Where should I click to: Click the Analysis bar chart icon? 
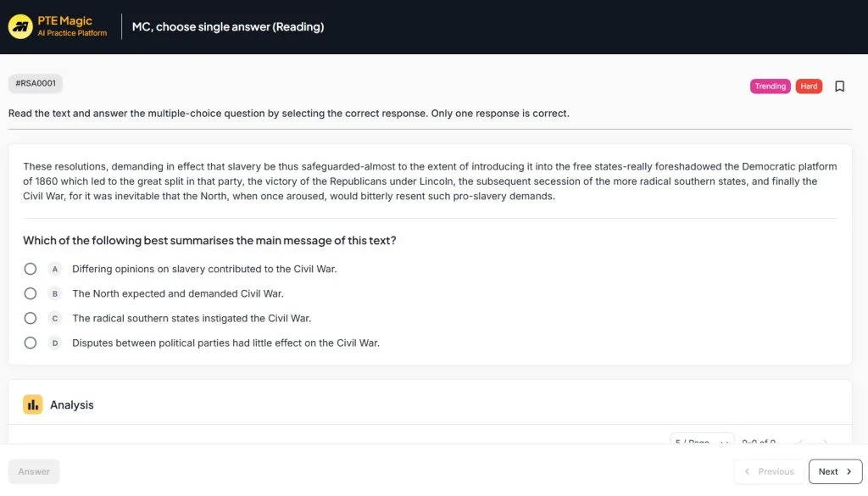[33, 404]
